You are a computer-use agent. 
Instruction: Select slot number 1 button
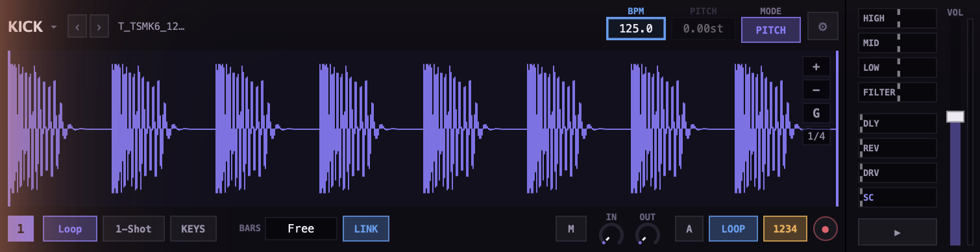click(x=21, y=229)
